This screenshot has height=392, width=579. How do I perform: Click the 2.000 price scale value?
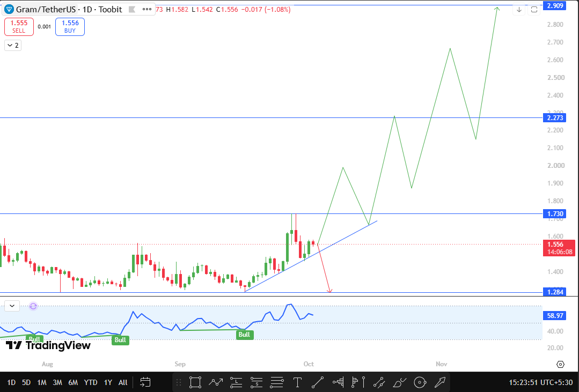[x=556, y=165]
